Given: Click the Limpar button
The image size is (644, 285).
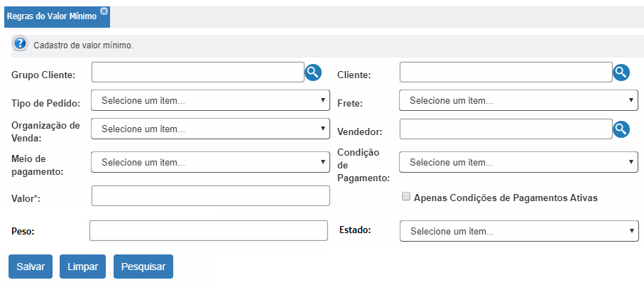Looking at the screenshot, I should 82,267.
